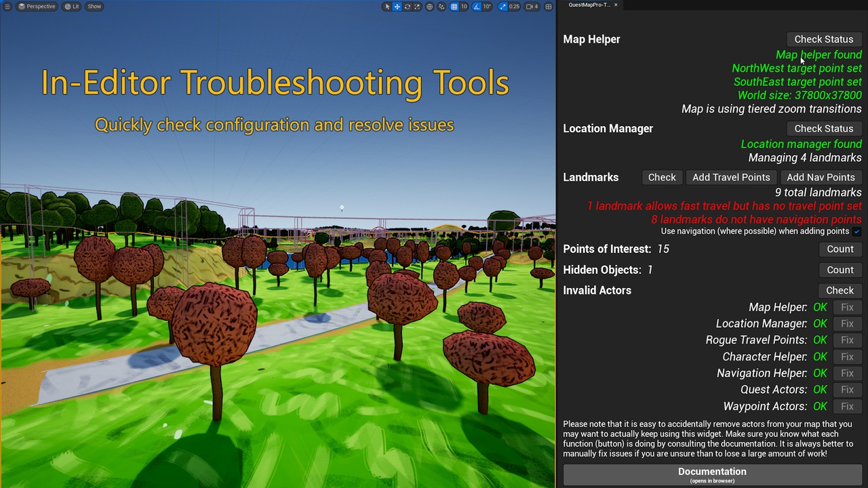
Task: Open the Show viewport menu
Action: [x=94, y=7]
